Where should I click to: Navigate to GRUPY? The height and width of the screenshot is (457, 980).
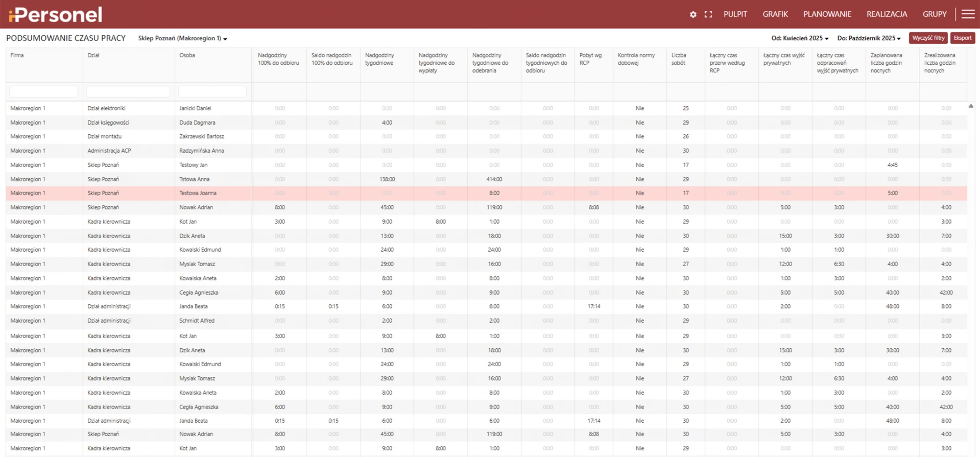(x=934, y=14)
